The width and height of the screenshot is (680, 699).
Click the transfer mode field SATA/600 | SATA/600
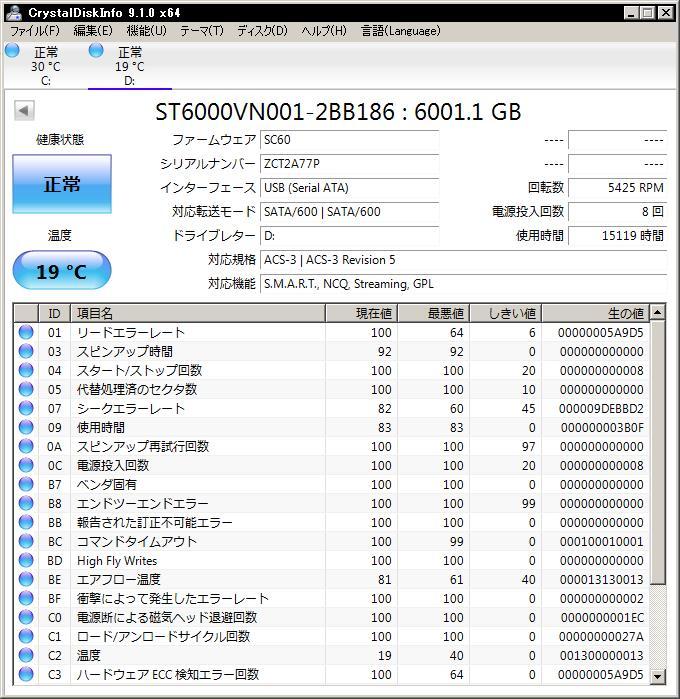350,212
